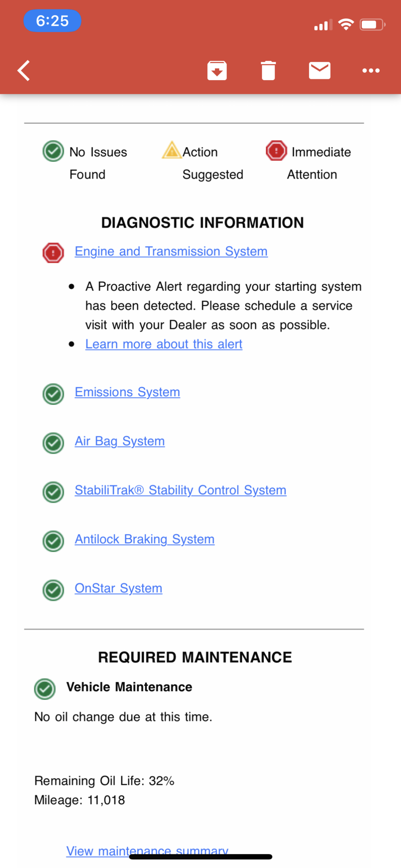Tap the mark as unread envelope icon

pos(319,70)
